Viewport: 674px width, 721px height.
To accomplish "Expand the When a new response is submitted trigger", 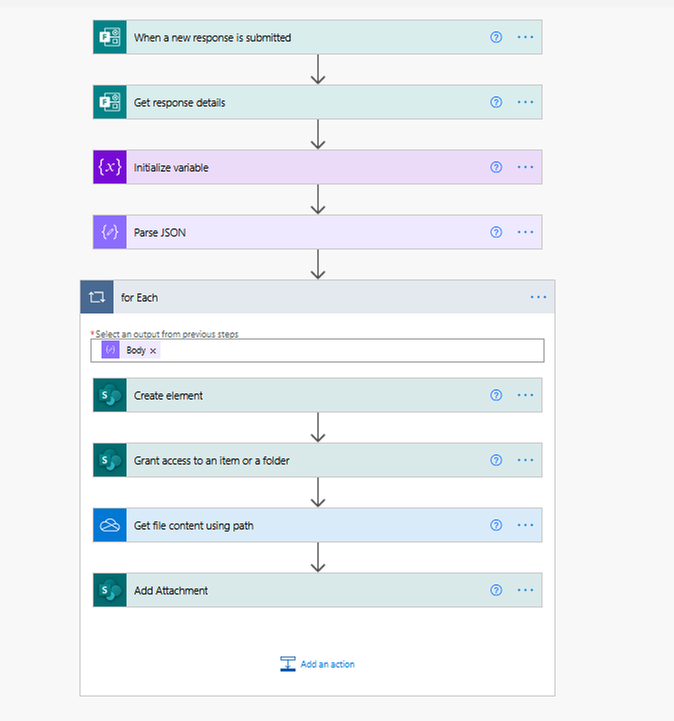I will [x=300, y=37].
